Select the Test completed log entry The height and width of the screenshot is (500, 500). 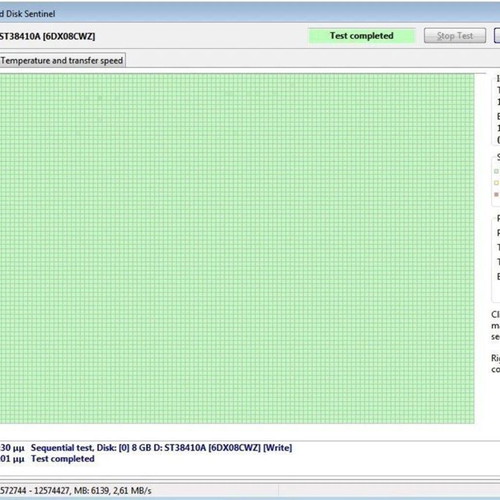tap(63, 459)
